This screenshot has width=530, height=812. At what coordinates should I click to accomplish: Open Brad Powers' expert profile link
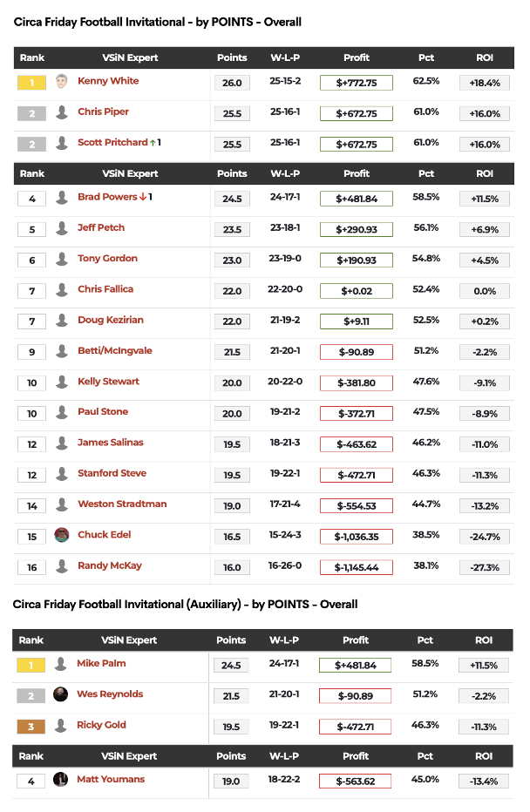click(107, 197)
